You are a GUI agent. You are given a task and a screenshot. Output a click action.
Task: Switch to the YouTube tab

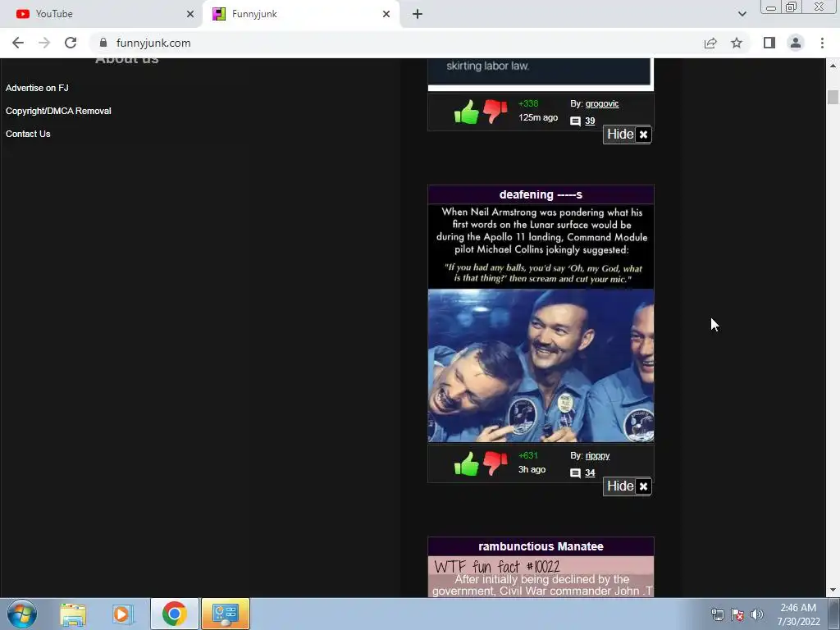point(102,14)
